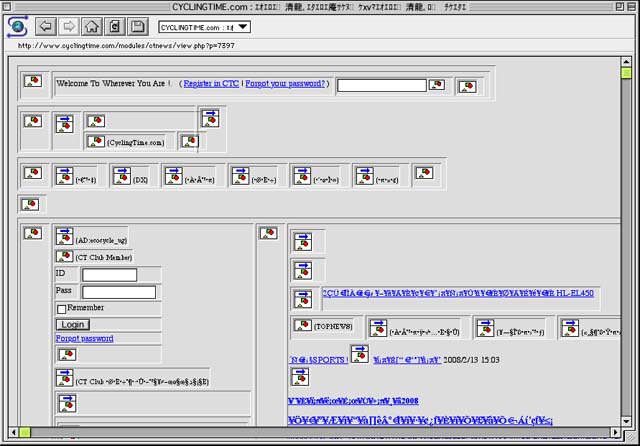Click the broken image left of the Welcome text
640x446 pixels.
[x=33, y=80]
